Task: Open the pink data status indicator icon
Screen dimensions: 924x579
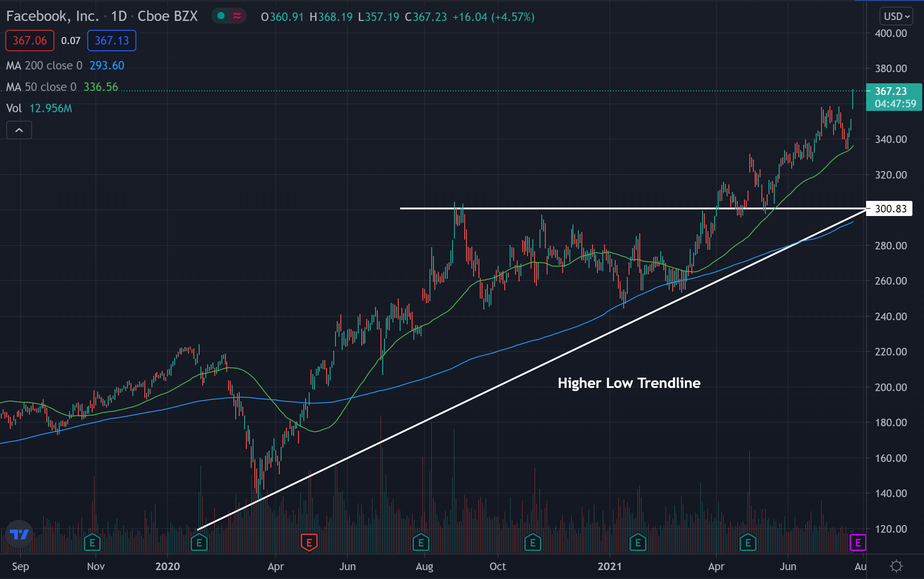Action: point(237,16)
